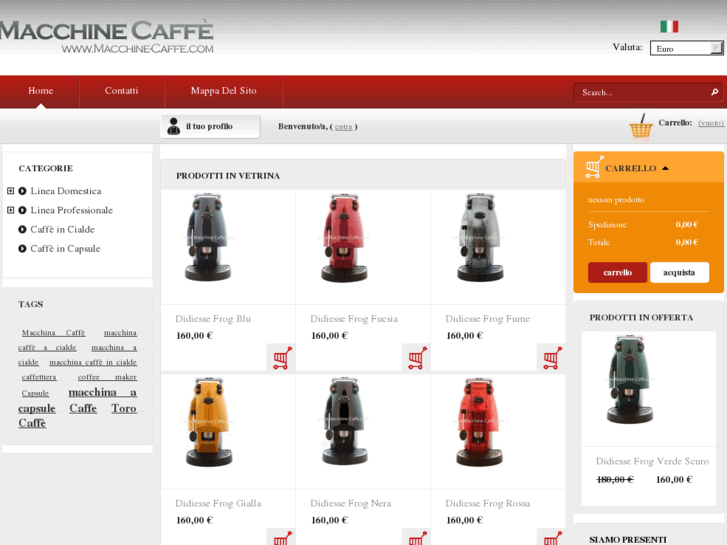Open the il tuo profilo button
This screenshot has height=545, width=727.
(210, 126)
